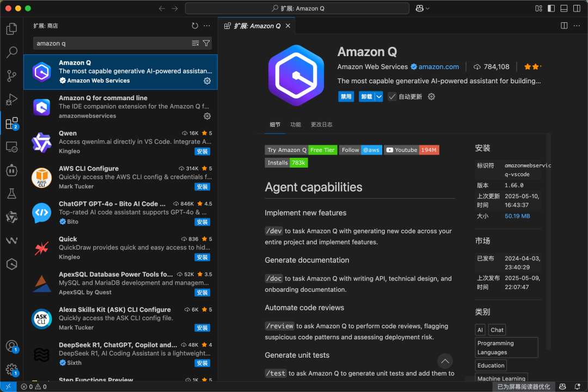Open errors and warnings in status bar

point(34,387)
